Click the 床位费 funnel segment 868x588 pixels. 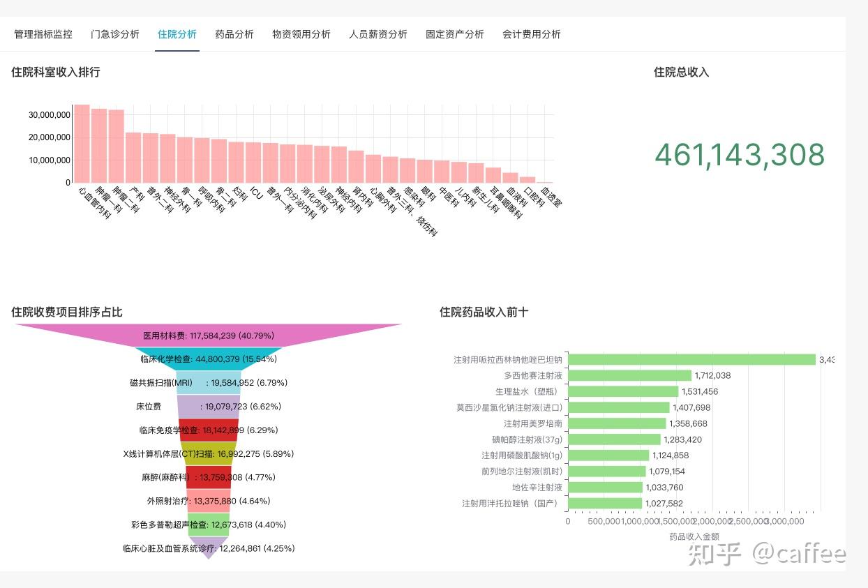click(x=207, y=406)
